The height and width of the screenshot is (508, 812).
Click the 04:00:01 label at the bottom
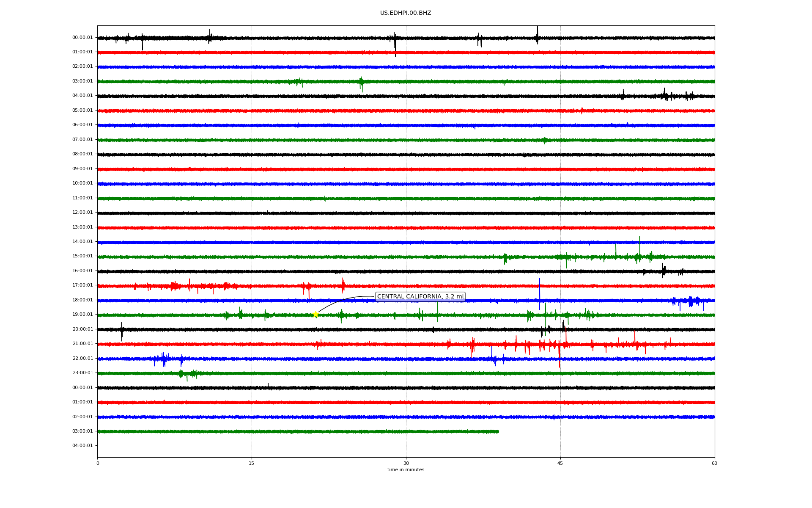click(x=82, y=445)
